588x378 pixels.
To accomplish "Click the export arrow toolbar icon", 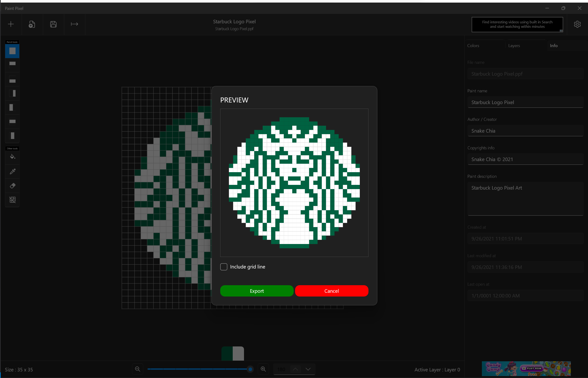I will point(74,24).
